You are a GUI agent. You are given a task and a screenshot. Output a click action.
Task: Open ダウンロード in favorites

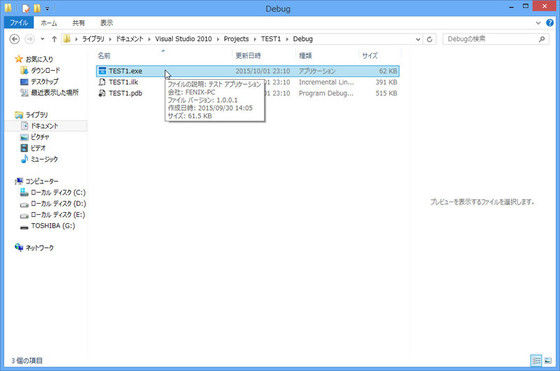coord(45,70)
